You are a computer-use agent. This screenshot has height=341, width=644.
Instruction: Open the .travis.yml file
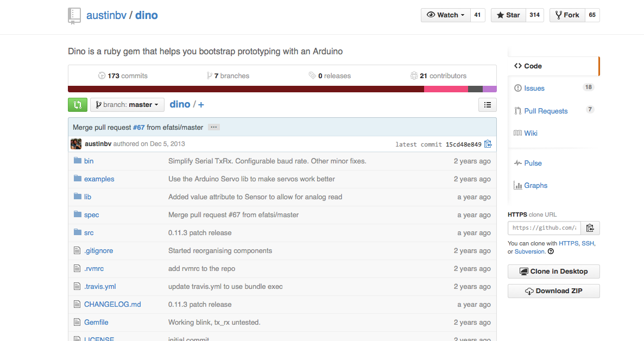pos(100,286)
